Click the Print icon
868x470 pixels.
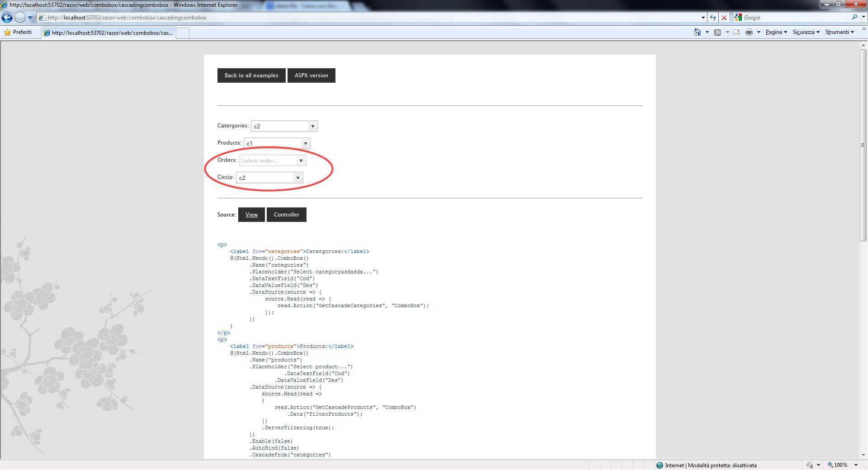click(x=749, y=32)
